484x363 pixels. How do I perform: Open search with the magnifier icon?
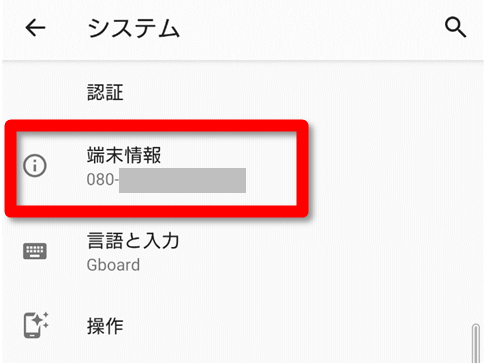pos(455,27)
